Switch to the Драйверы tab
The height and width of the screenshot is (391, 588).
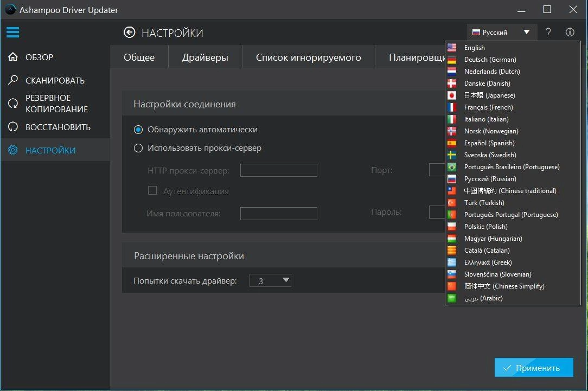click(205, 57)
